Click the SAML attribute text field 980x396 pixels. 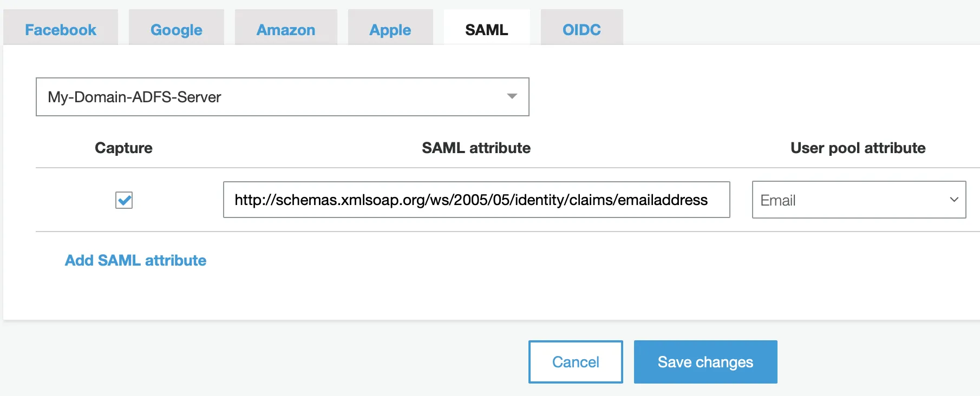pyautogui.click(x=476, y=200)
